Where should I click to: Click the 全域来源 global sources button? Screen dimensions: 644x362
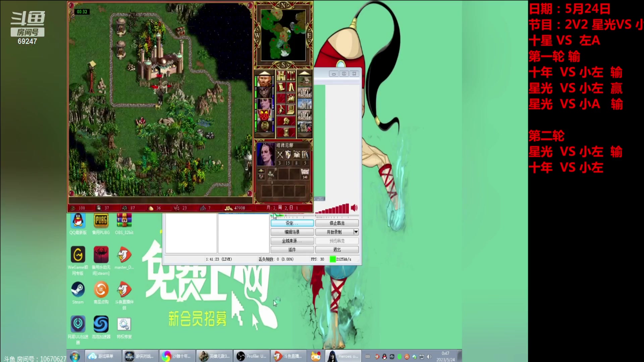coord(292,241)
